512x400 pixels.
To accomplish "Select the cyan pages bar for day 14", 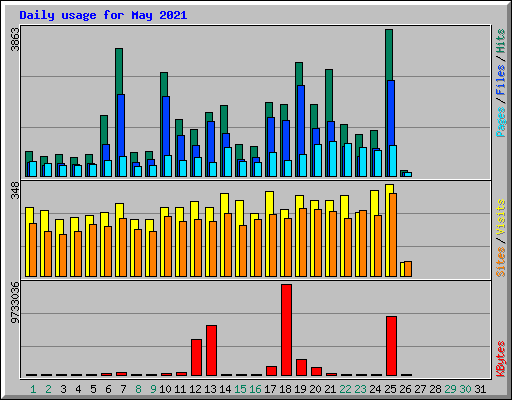I will point(228,162).
